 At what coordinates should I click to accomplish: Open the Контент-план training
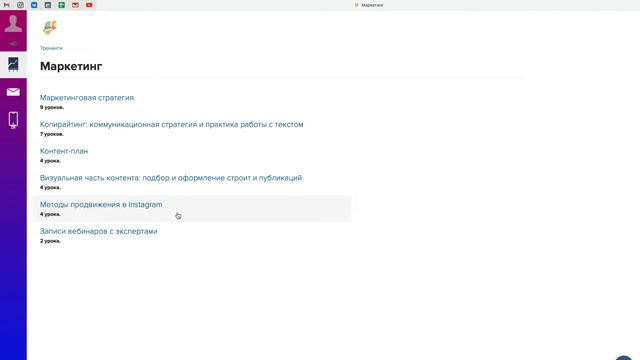[x=64, y=151]
